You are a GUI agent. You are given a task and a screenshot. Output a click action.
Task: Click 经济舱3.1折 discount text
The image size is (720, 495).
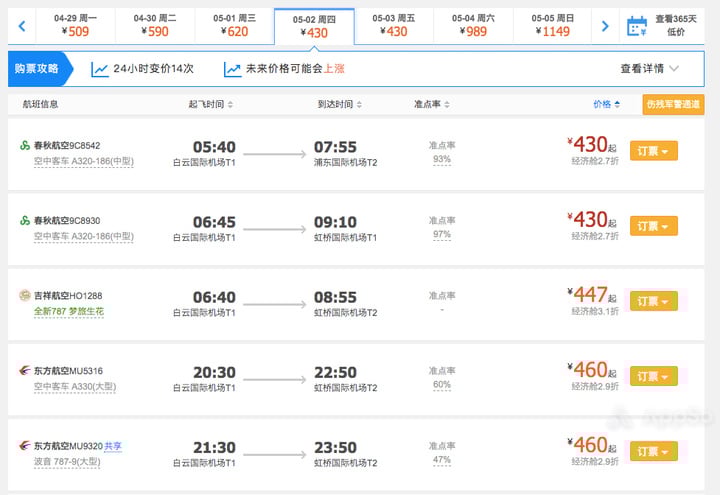pos(595,311)
